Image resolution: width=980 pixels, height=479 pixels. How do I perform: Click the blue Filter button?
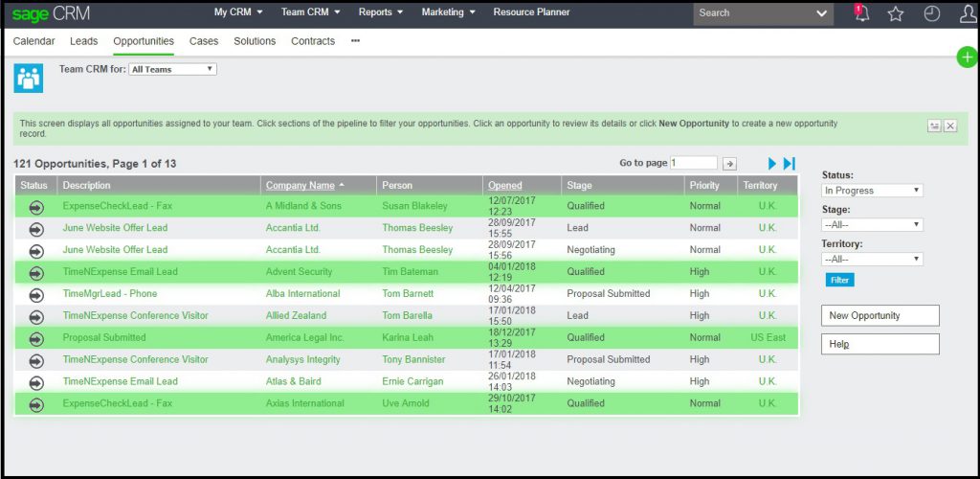point(839,280)
